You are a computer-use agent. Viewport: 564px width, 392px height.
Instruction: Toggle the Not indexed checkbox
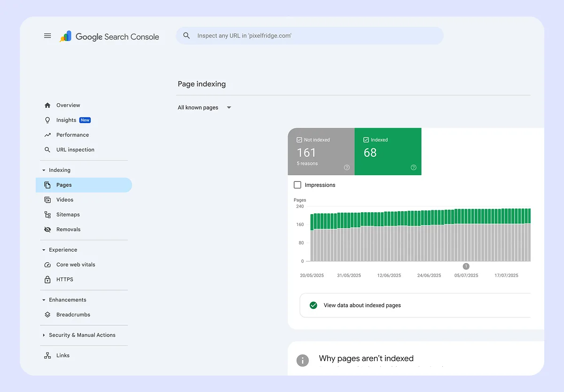[299, 140]
